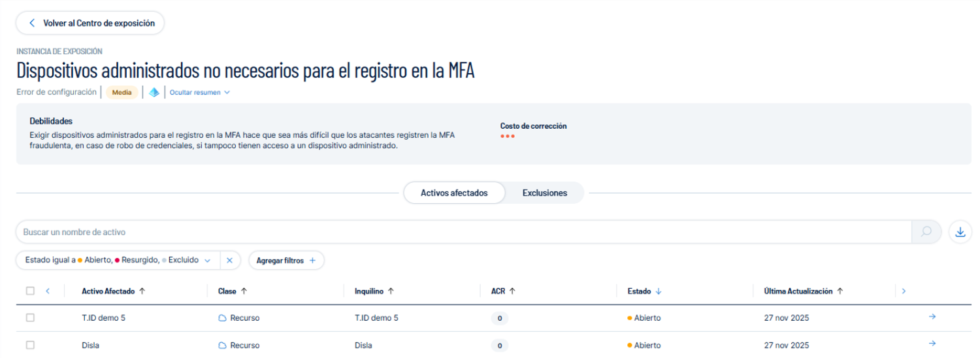Image resolution: width=980 pixels, height=358 pixels.
Task: Click the blue Azure pyramid icon
Action: click(154, 92)
